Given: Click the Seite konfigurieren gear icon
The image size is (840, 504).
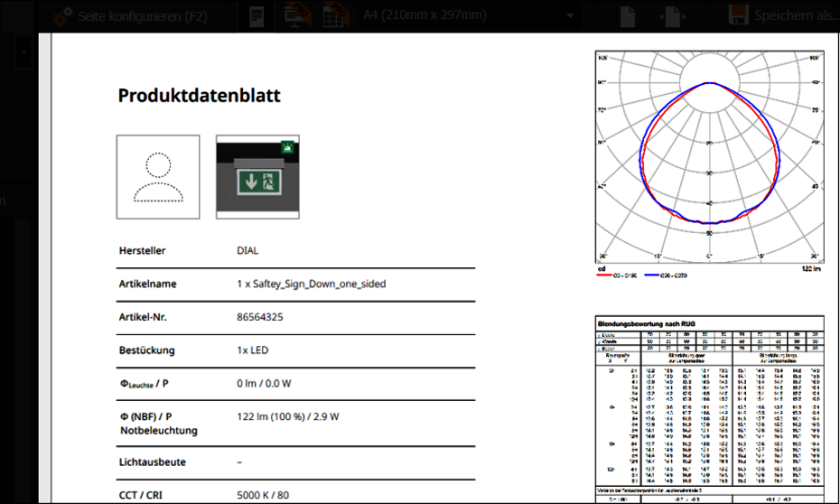Looking at the screenshot, I should click(x=62, y=15).
